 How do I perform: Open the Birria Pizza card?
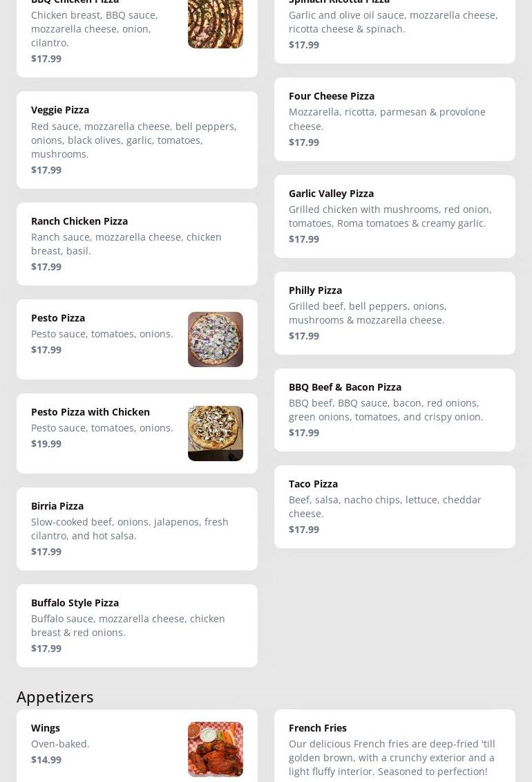pos(137,529)
